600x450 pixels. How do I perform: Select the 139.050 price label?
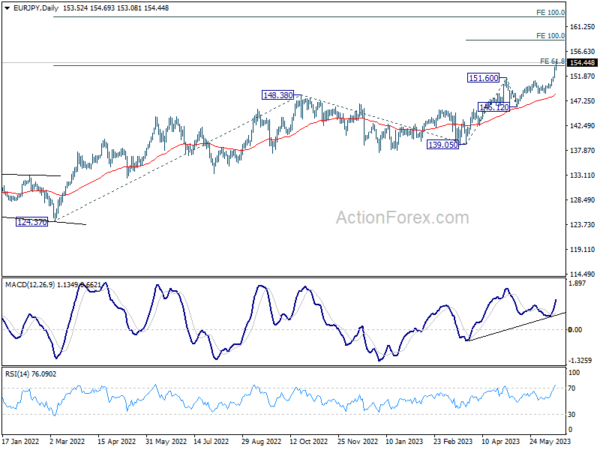443,145
